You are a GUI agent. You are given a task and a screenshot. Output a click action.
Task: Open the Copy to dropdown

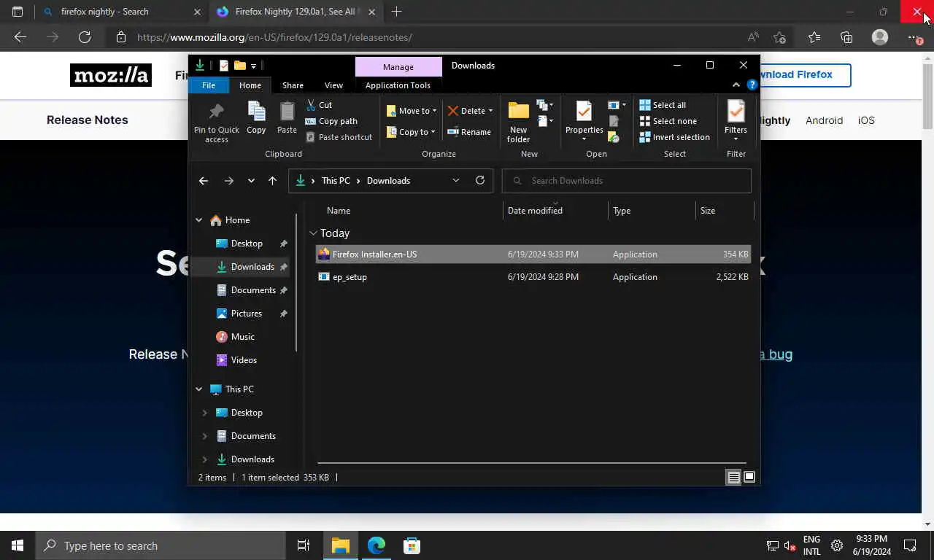coord(412,132)
